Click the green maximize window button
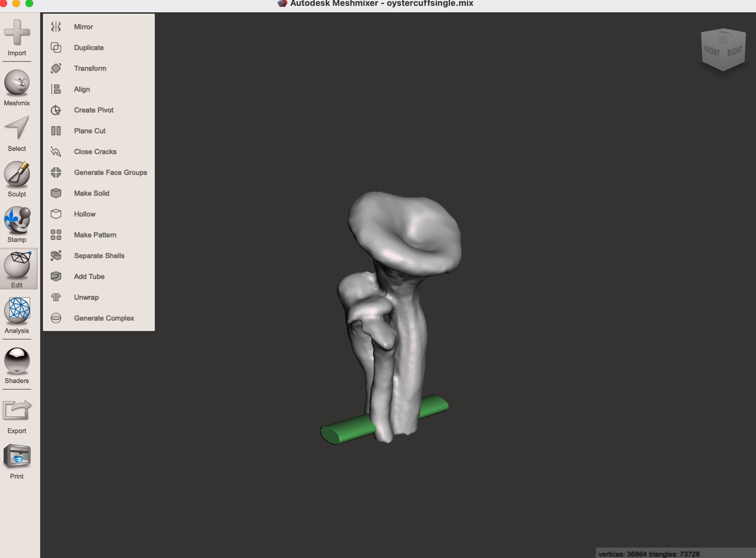 29,3
